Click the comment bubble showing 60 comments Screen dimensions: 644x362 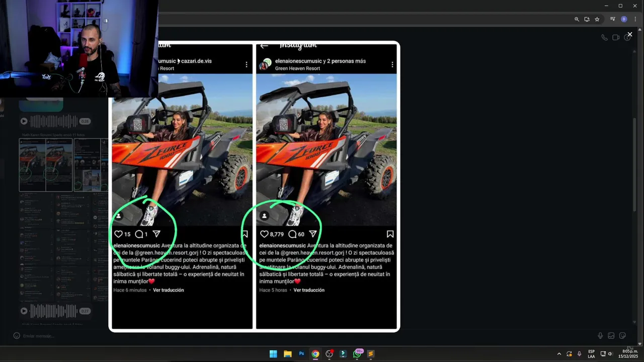coord(292,234)
